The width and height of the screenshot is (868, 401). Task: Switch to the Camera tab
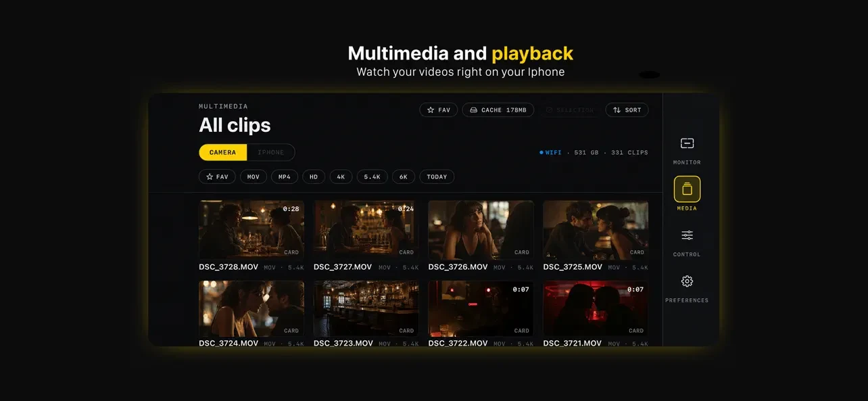coord(223,152)
